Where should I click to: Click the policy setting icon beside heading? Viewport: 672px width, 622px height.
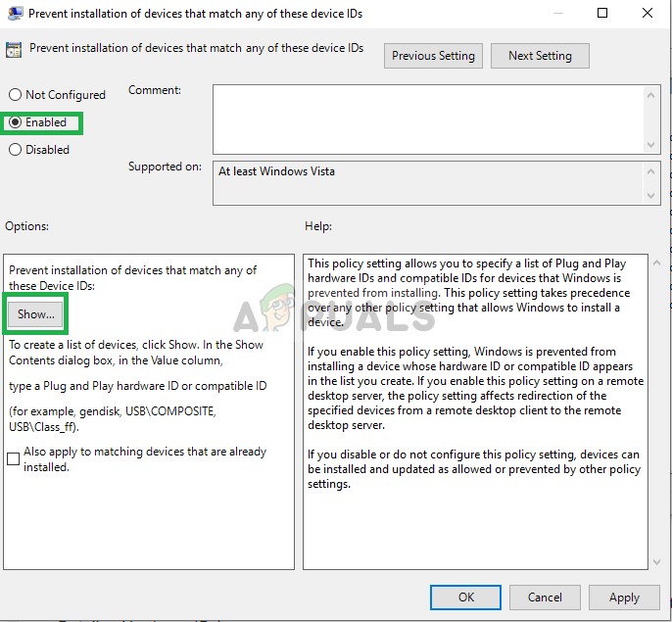tap(14, 50)
